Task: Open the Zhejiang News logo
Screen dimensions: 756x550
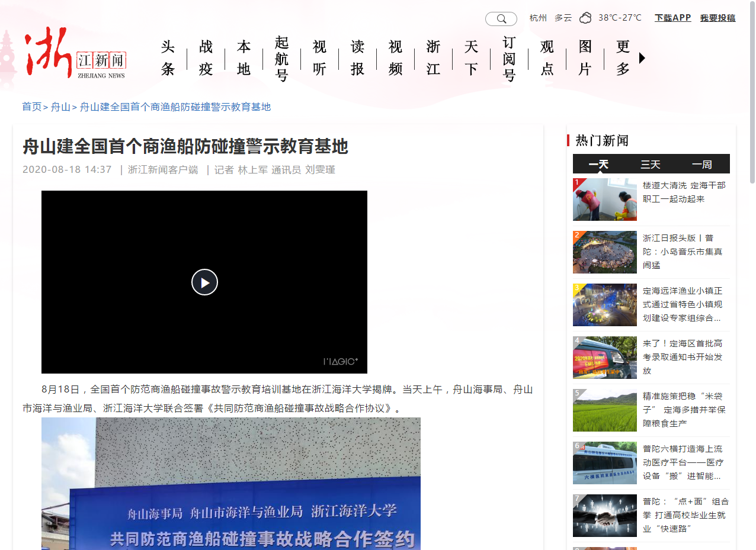Action: (75, 53)
